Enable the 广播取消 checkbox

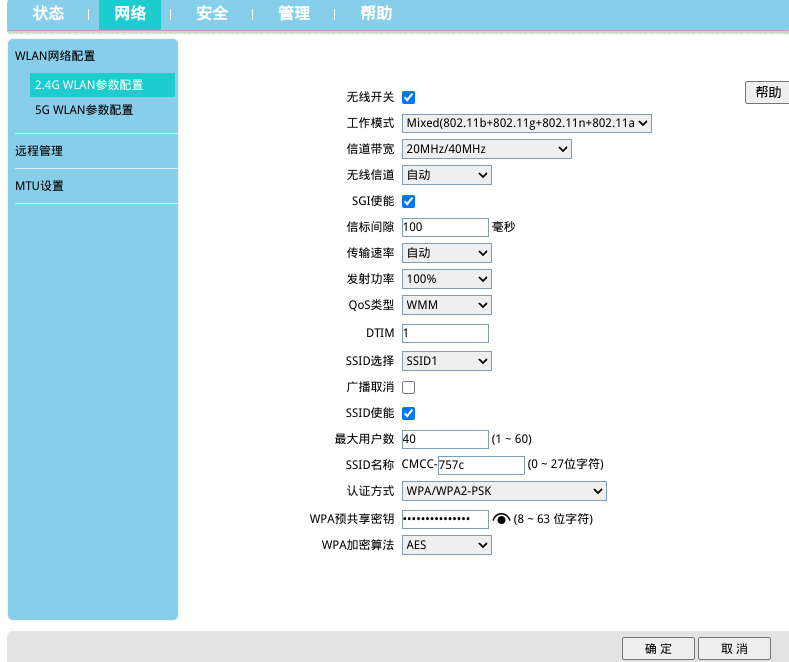point(408,387)
